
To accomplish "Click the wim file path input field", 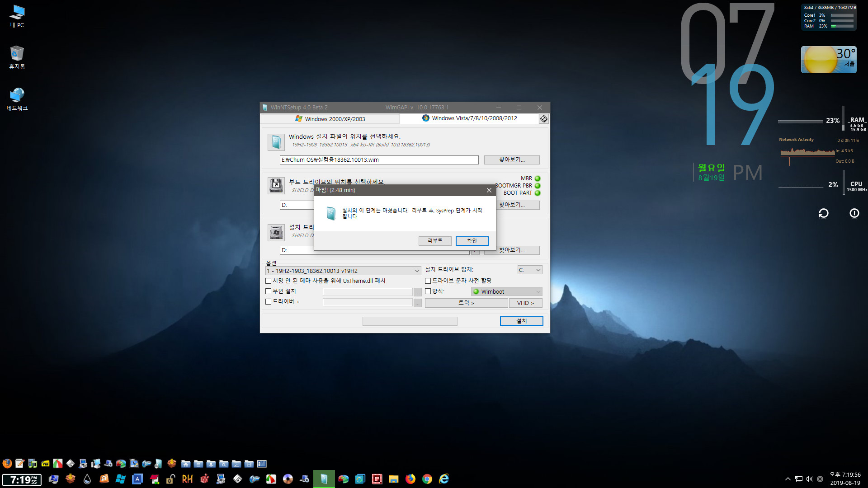I will [379, 160].
